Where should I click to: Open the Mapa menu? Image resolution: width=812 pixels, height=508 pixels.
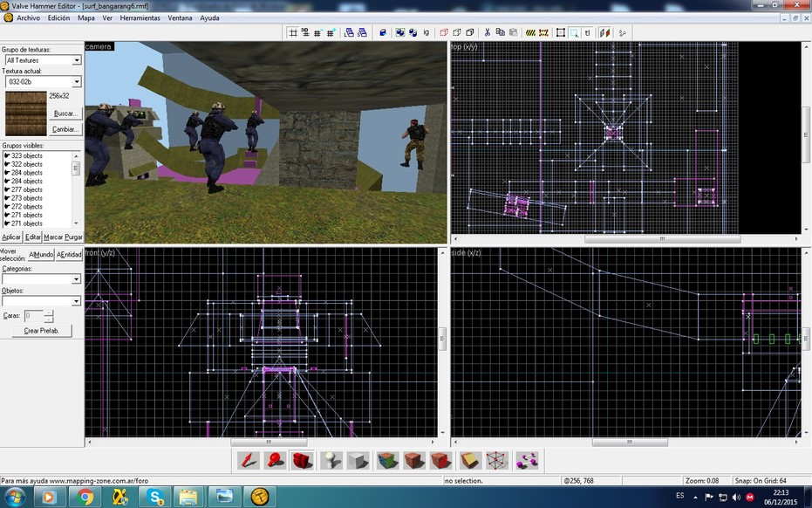click(x=86, y=17)
